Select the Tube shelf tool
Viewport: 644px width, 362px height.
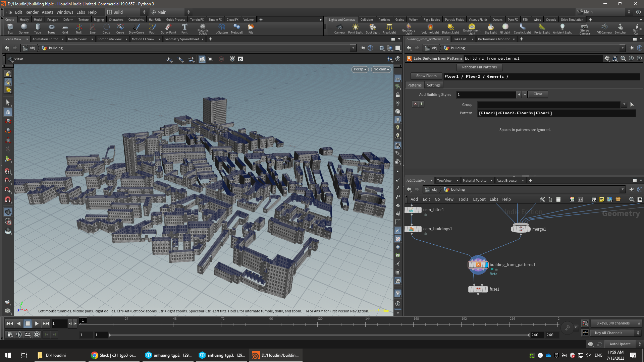click(38, 28)
